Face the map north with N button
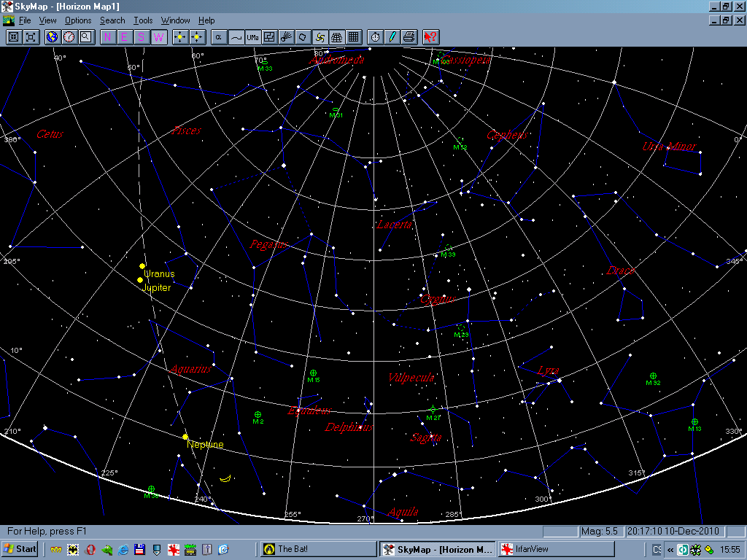This screenshot has height=560, width=747. point(108,37)
